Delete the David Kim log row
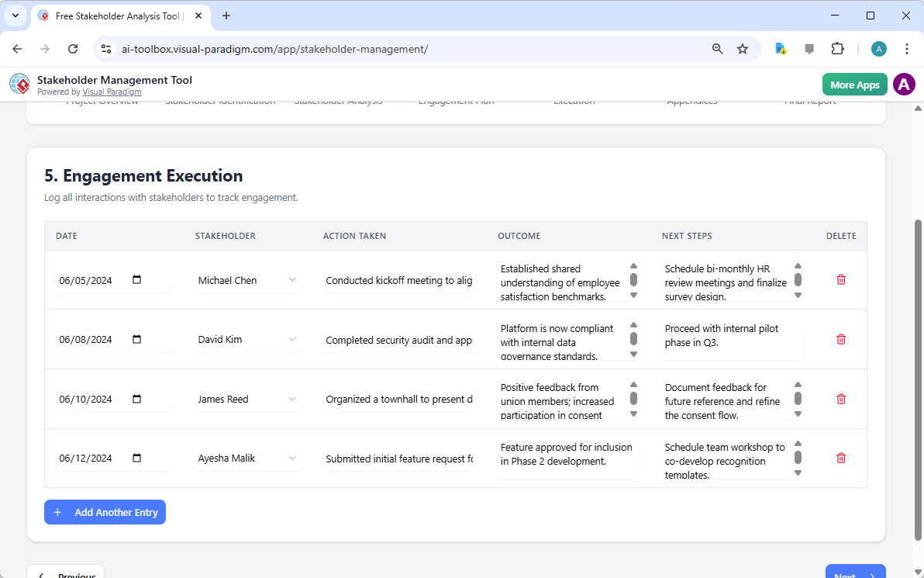The height and width of the screenshot is (578, 924). pos(840,339)
